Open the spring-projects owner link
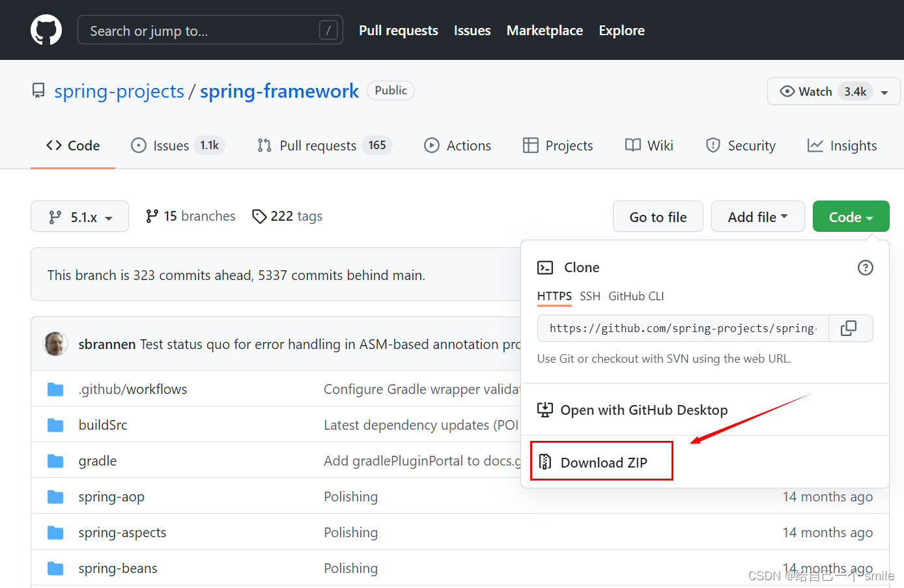Image resolution: width=904 pixels, height=588 pixels. coord(119,91)
